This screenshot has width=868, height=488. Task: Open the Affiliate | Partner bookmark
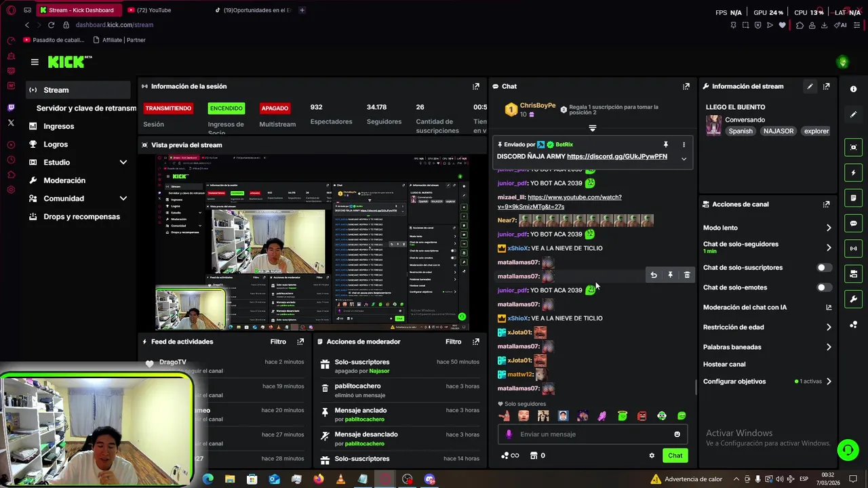(x=119, y=40)
